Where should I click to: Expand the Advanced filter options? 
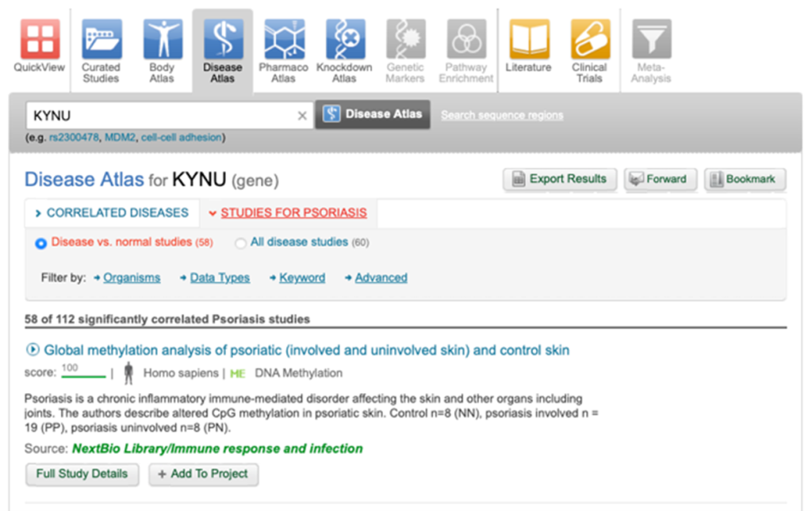tap(381, 277)
